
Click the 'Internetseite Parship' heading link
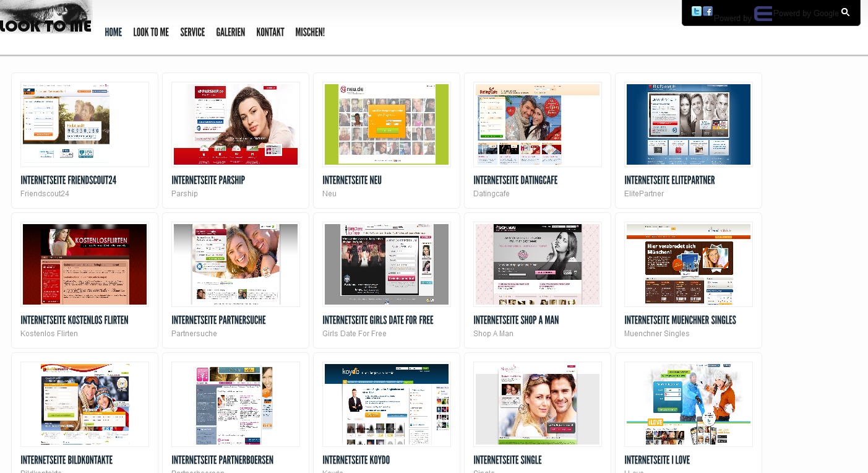[x=208, y=180]
